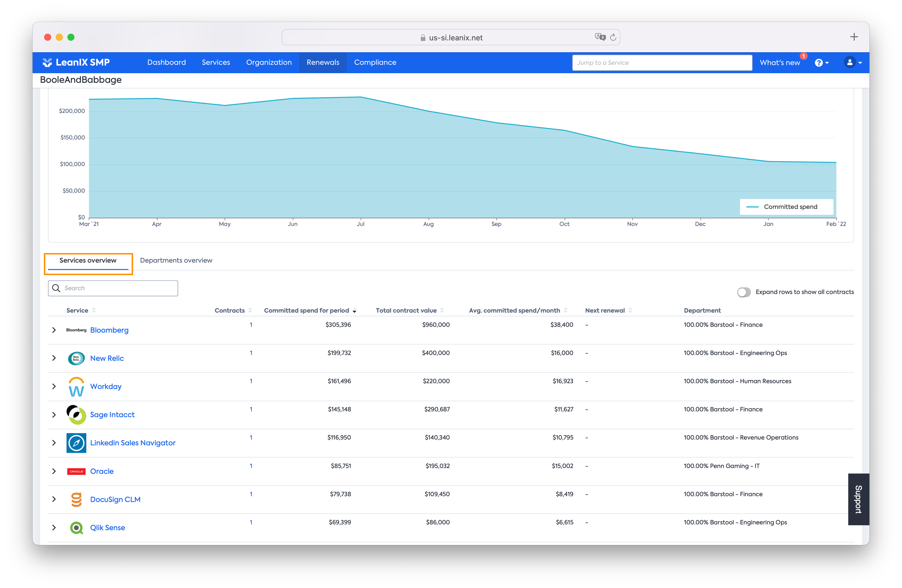902x588 pixels.
Task: Go to the Services nav item
Action: click(216, 62)
